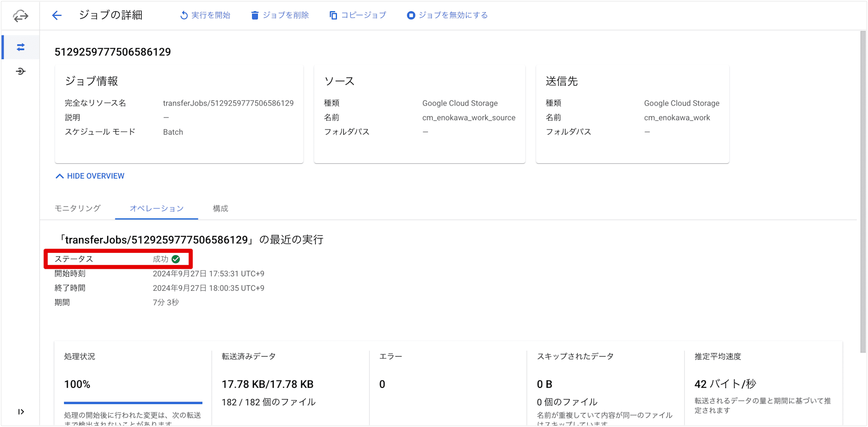Collapse the overview with HIDE OVERVIEW
This screenshot has width=868, height=427.
(x=90, y=176)
